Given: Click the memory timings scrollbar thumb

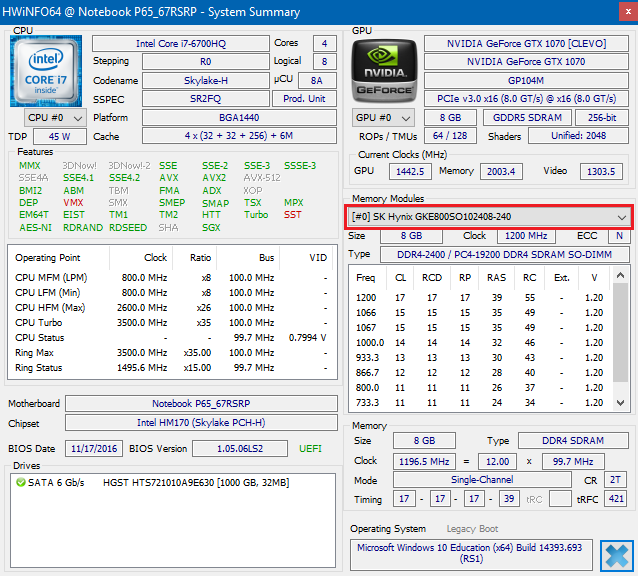Looking at the screenshot, I should (x=620, y=333).
